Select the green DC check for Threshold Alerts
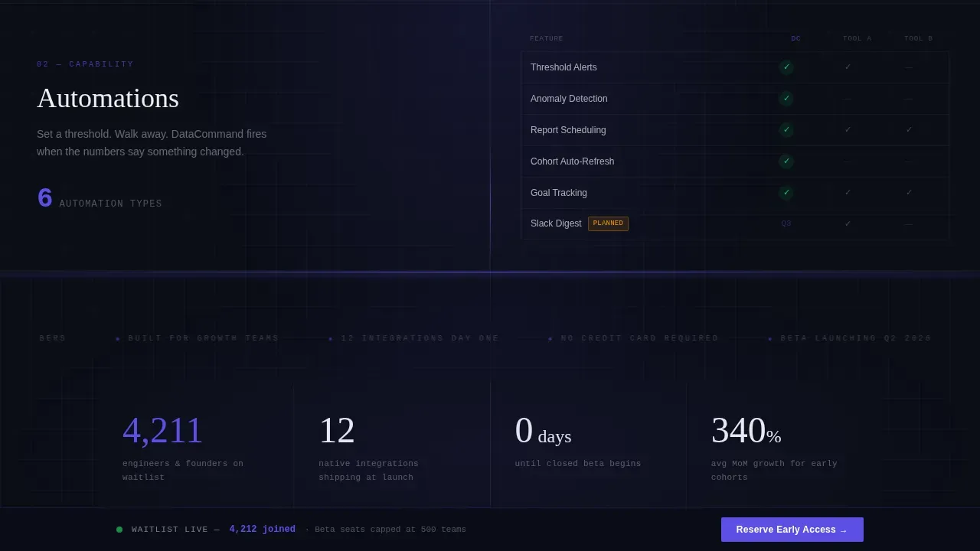 (x=786, y=67)
